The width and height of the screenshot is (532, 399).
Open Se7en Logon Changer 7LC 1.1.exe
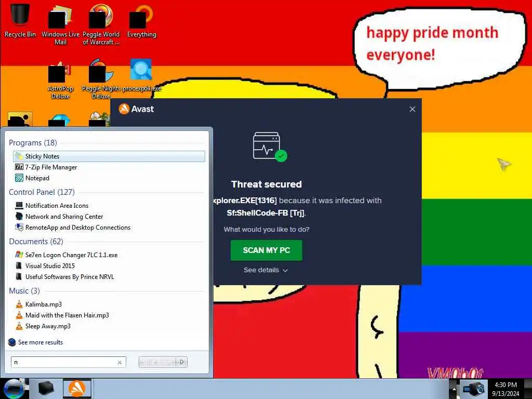pyautogui.click(x=109, y=255)
